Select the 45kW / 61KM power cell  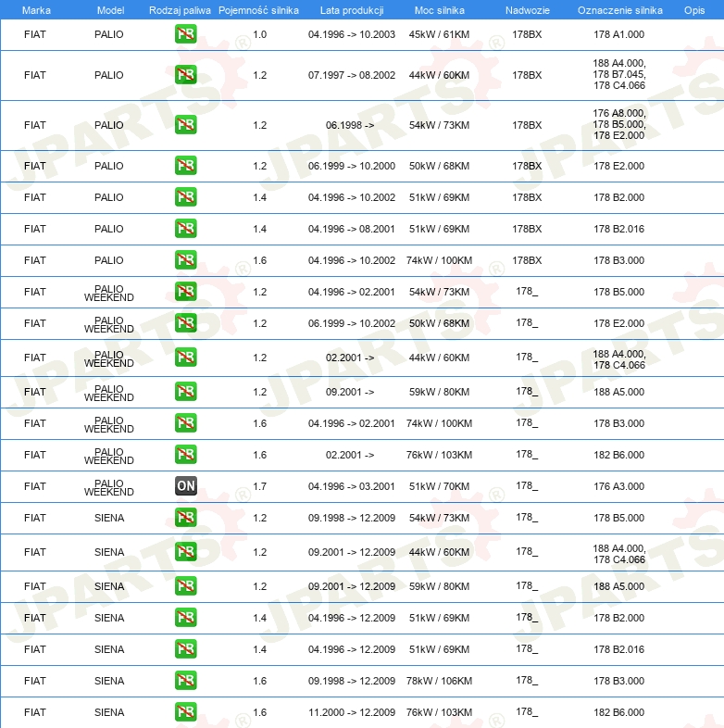(x=440, y=34)
